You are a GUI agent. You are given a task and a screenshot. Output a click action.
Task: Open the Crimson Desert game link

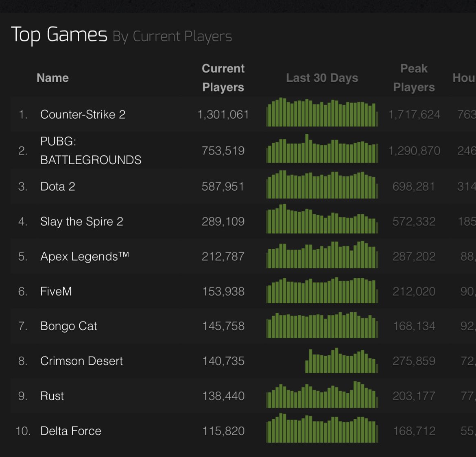81,361
